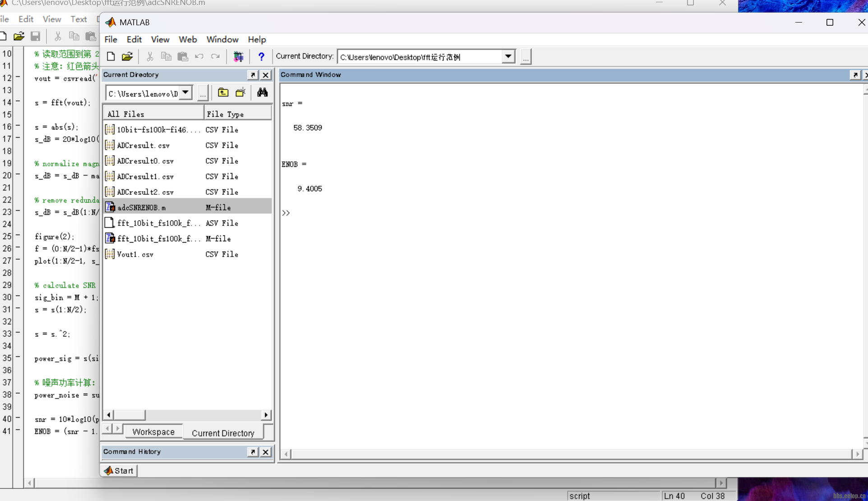Screen dimensions: 868x501
Task: Expand the panel's directory path dropdown
Action: coord(185,92)
